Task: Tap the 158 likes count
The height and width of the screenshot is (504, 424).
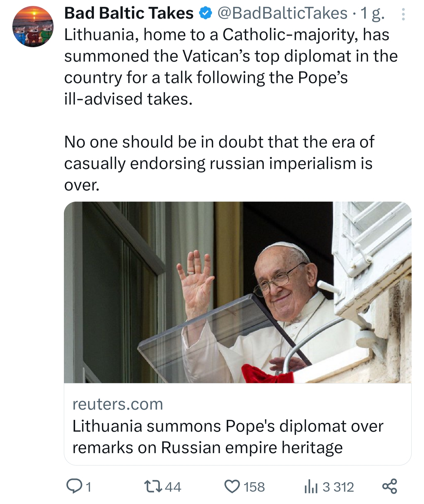Action: (254, 487)
